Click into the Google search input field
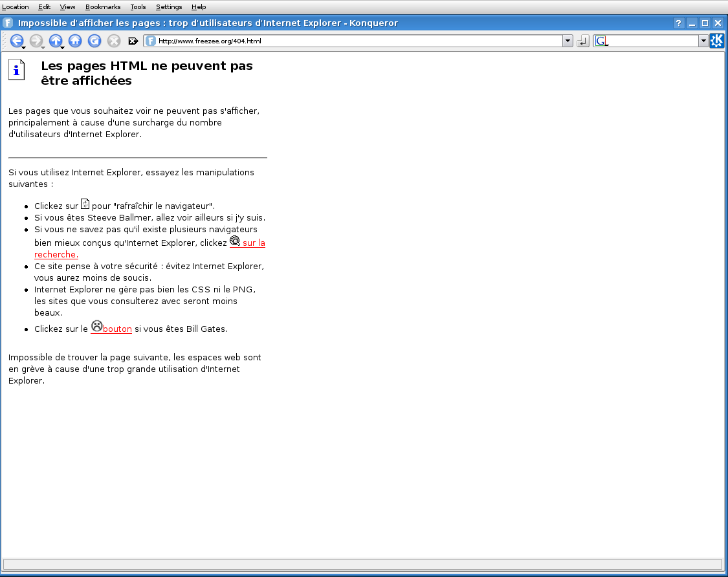This screenshot has width=728, height=577. [653, 41]
